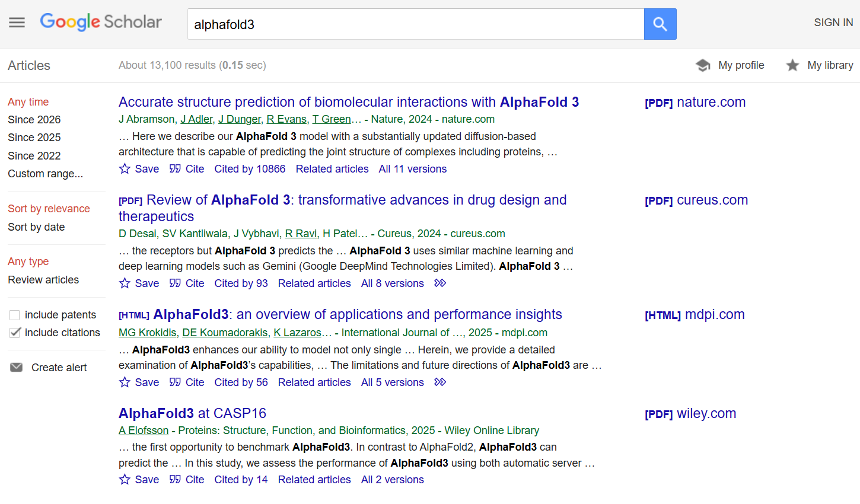Open My profile graduation cap icon
Screen dimensions: 860x504
pos(703,65)
